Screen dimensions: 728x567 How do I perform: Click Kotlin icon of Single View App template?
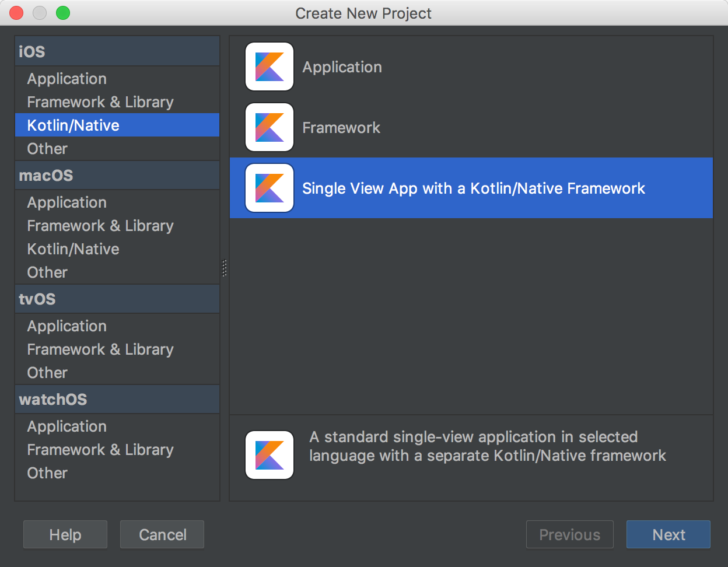[269, 188]
